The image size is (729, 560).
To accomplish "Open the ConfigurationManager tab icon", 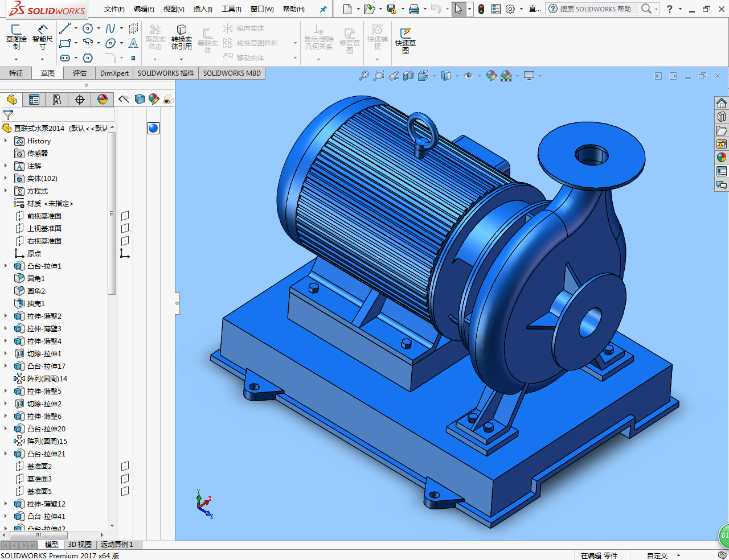I will (x=57, y=100).
